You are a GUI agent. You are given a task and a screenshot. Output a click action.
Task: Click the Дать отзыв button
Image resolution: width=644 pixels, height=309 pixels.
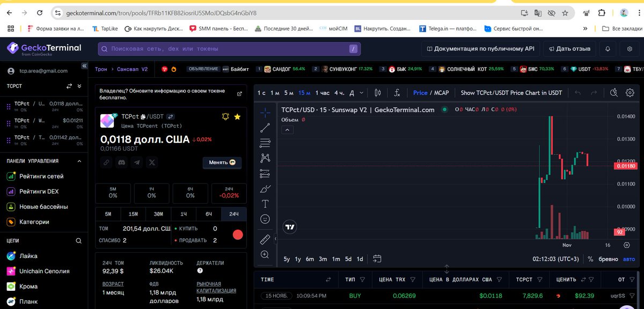(569, 49)
